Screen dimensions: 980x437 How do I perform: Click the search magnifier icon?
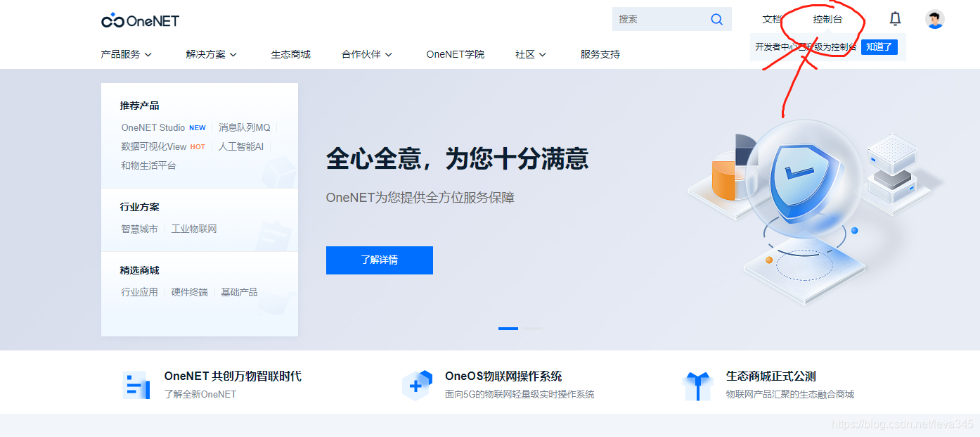point(716,20)
